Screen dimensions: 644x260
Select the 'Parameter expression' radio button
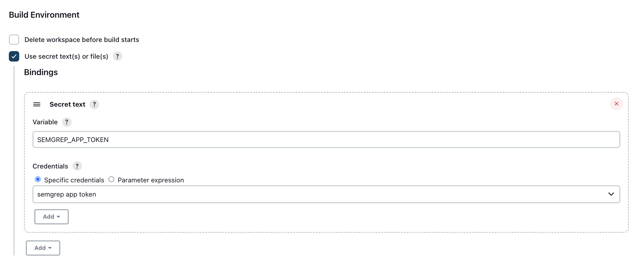(111, 179)
